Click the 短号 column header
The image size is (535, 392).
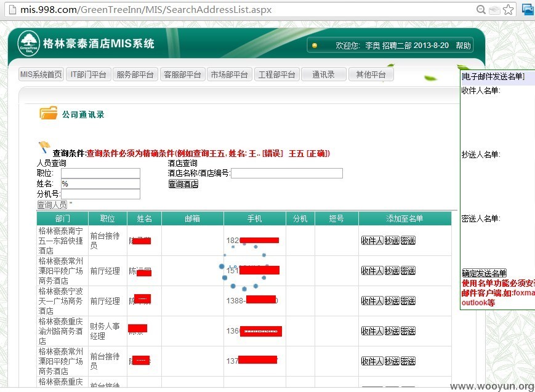(x=336, y=218)
